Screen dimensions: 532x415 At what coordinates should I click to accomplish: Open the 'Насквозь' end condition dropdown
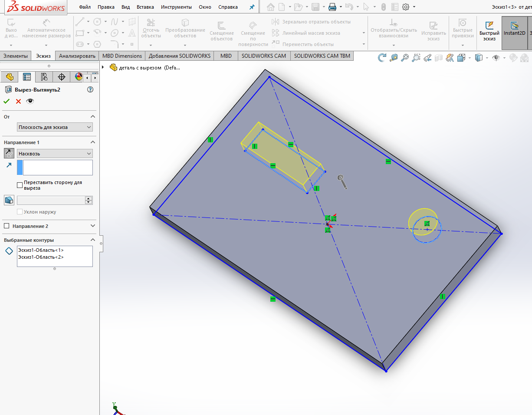click(55, 153)
